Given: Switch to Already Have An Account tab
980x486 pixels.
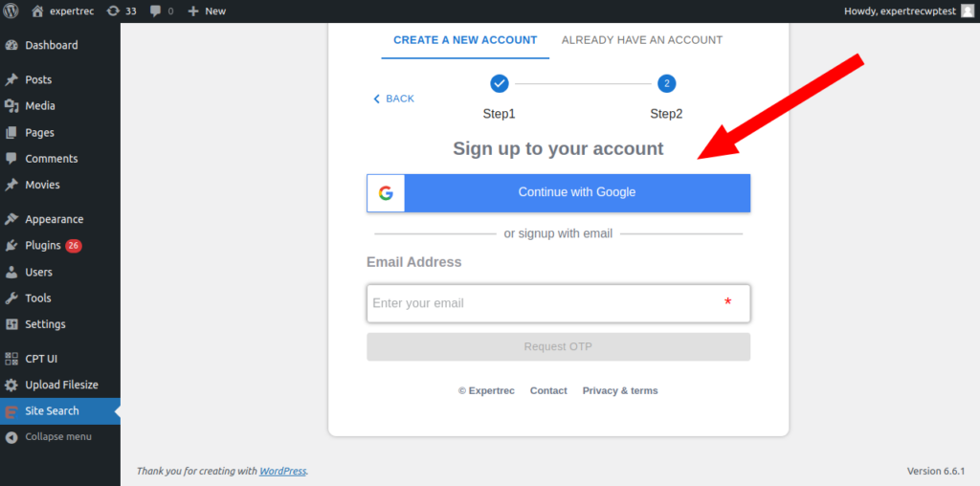Looking at the screenshot, I should pyautogui.click(x=641, y=40).
